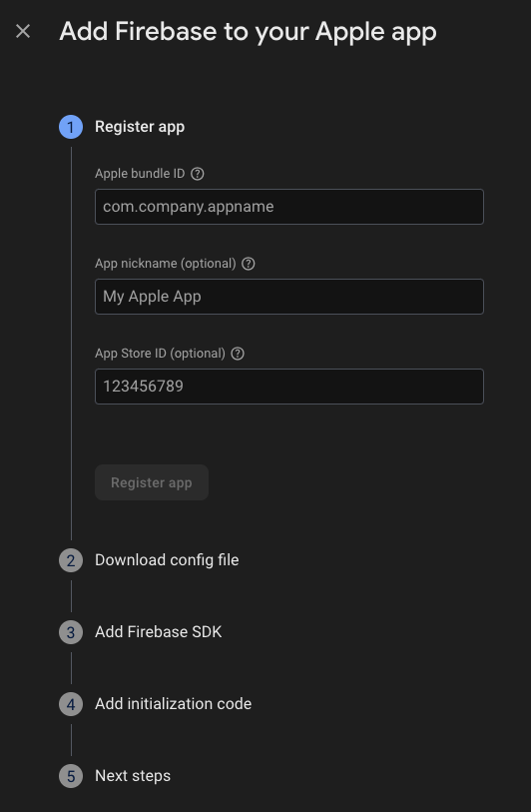Close the Add Firebase setup dialog
This screenshot has height=812, width=531.
tap(23, 32)
